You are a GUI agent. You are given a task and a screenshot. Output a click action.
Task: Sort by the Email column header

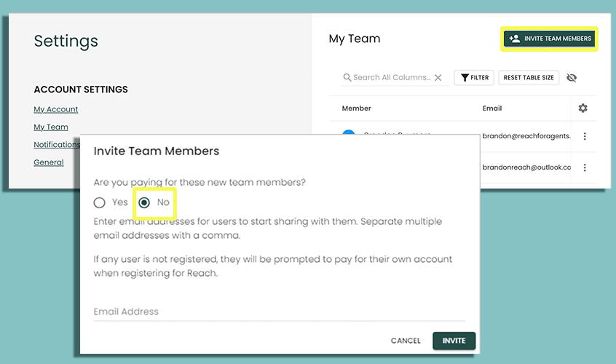492,108
